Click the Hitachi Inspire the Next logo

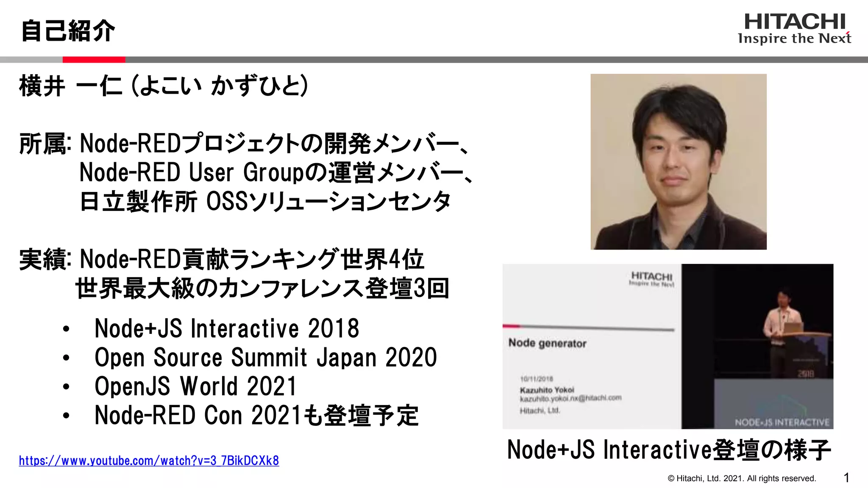click(794, 29)
